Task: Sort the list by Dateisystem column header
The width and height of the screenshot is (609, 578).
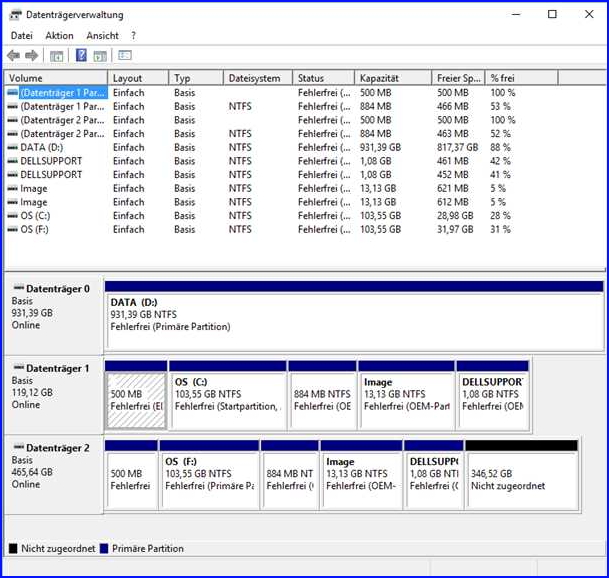Action: pyautogui.click(x=257, y=78)
